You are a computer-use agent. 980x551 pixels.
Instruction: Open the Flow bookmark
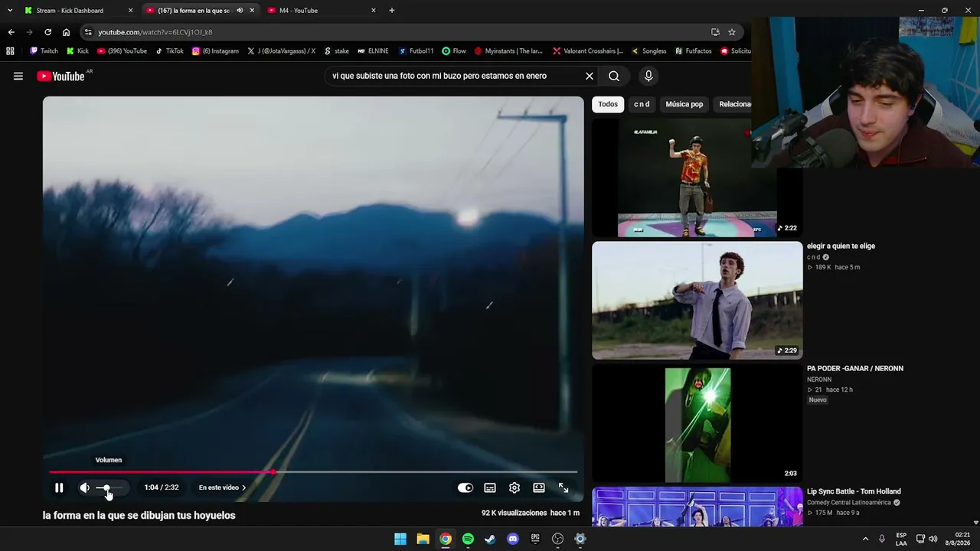[x=454, y=51]
